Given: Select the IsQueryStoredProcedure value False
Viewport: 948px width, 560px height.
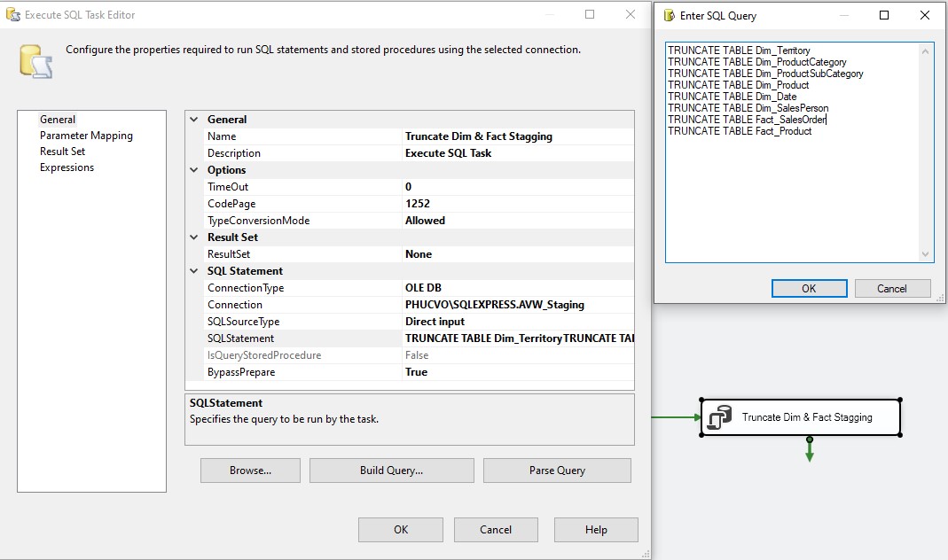Looking at the screenshot, I should tap(519, 355).
